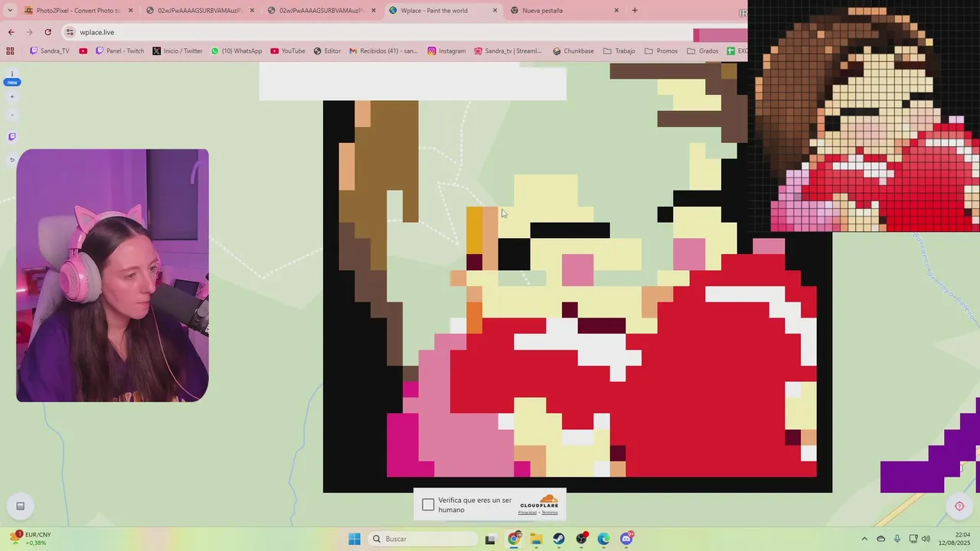This screenshot has width=980, height=551.
Task: Open the Windows Start menu
Action: click(x=354, y=539)
